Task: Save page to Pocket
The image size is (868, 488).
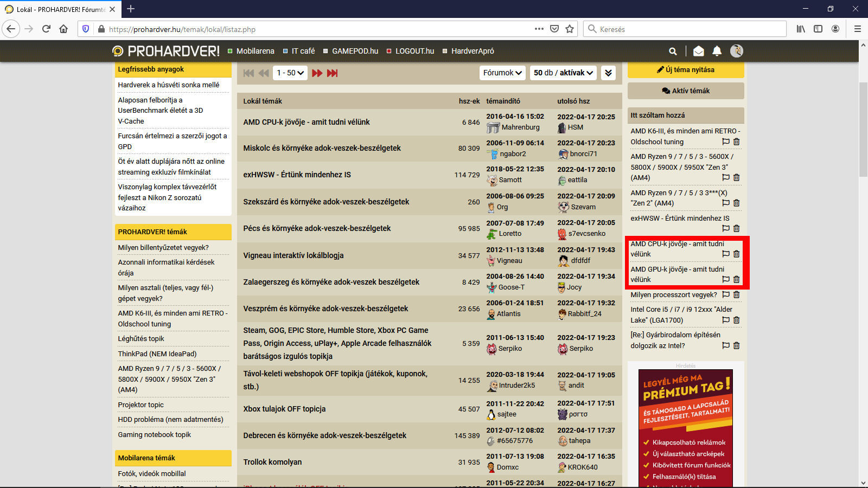Action: 554,29
